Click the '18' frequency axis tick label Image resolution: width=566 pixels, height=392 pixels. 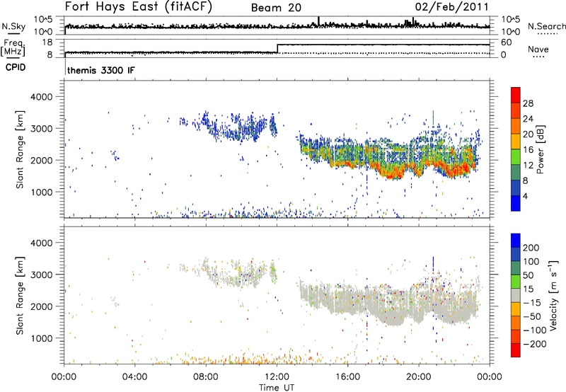tap(47, 42)
